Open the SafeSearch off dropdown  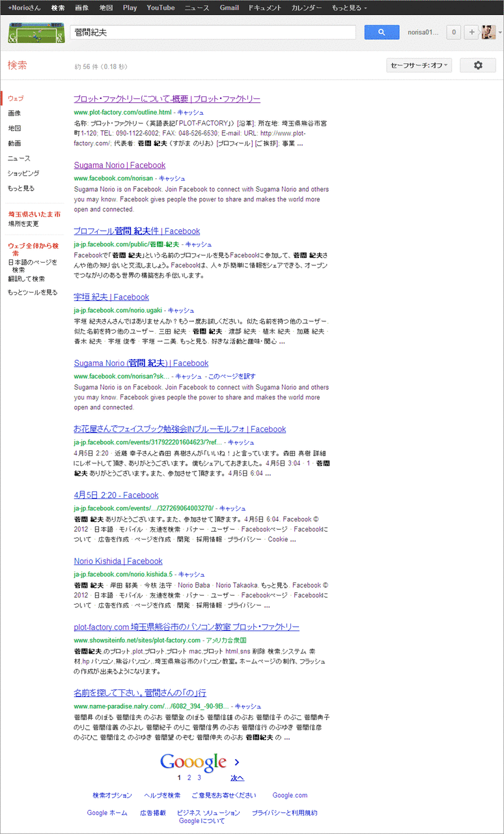pos(419,65)
